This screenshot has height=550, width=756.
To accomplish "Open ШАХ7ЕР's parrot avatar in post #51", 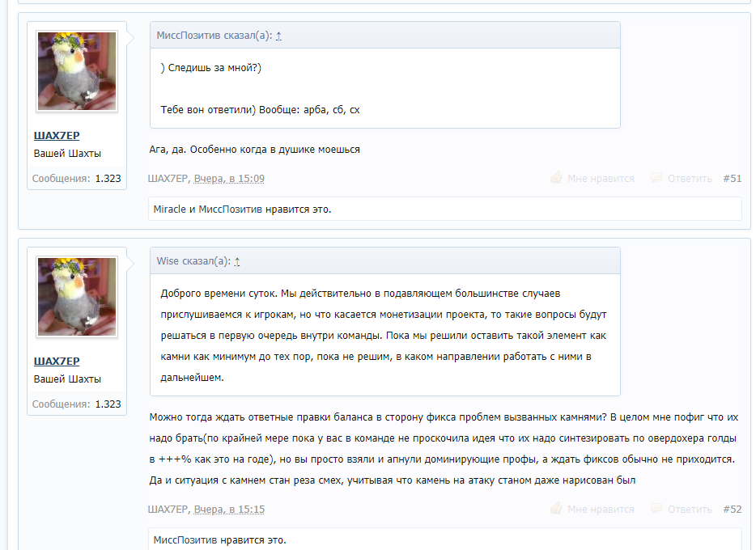I will pyautogui.click(x=77, y=71).
